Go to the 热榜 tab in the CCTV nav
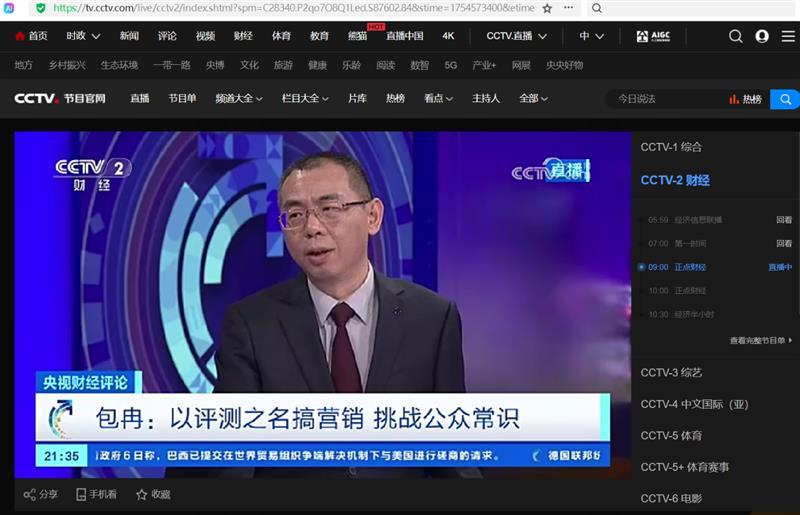 pyautogui.click(x=395, y=99)
